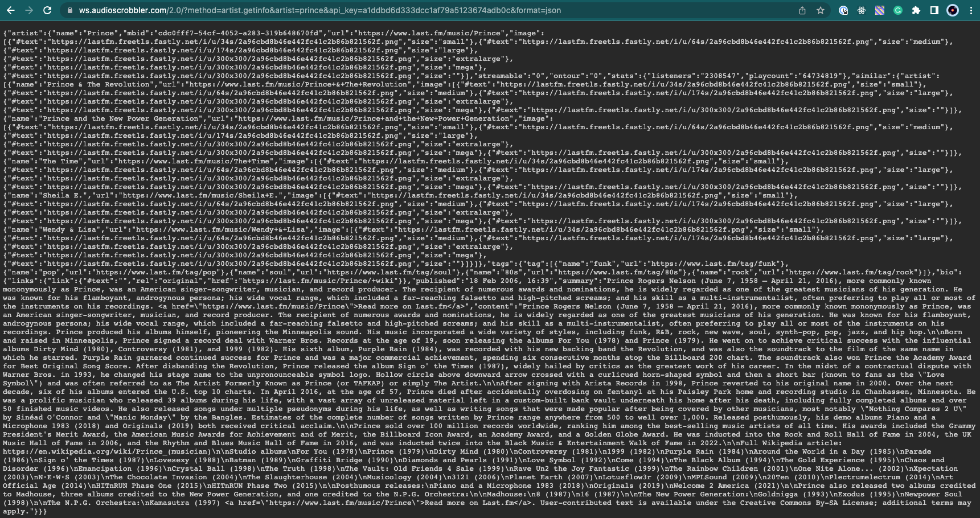Open the 1Password extension
The image size is (980, 518).
(x=843, y=10)
